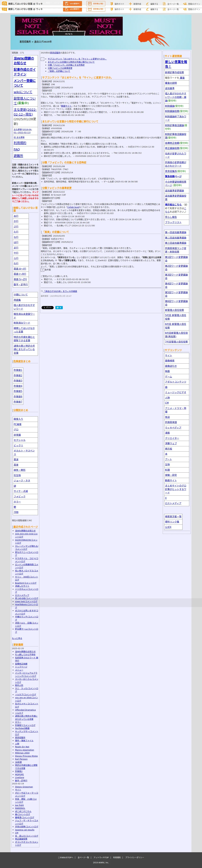Screen dimensions: 202x868
Task: Open 緊急依頼ページ in right sidebar
Action: pyautogui.click(x=173, y=176)
